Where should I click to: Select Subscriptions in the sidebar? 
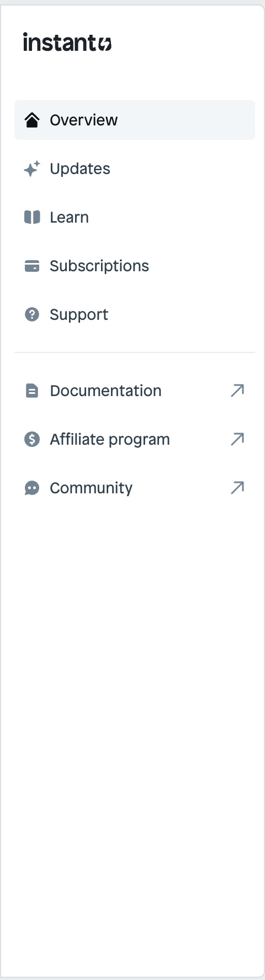tap(135, 266)
